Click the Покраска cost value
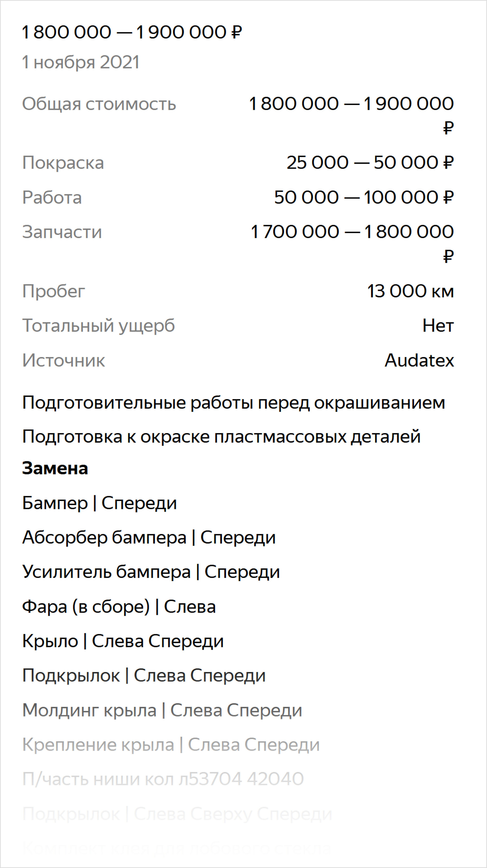 [x=370, y=163]
